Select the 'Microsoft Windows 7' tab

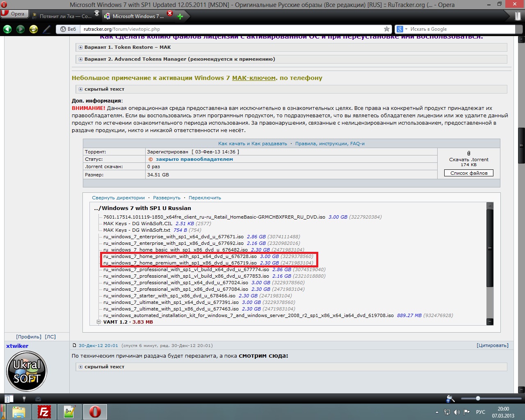click(137, 16)
